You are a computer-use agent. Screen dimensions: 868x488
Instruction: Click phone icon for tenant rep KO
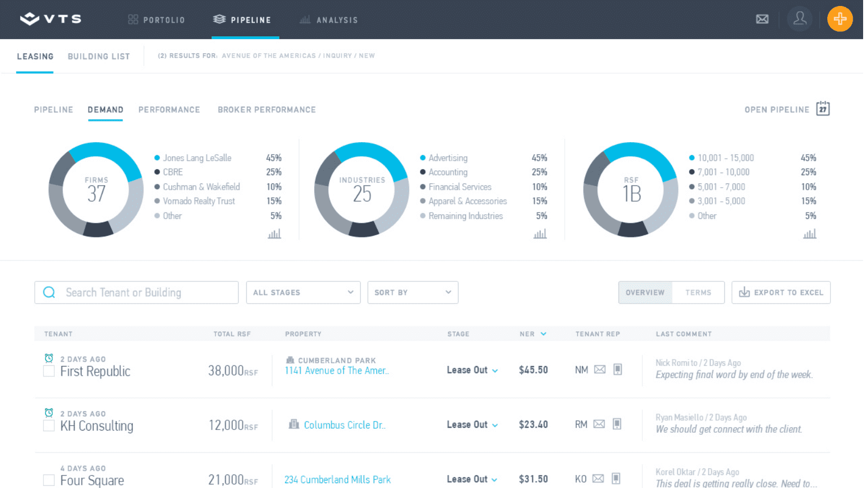616,478
